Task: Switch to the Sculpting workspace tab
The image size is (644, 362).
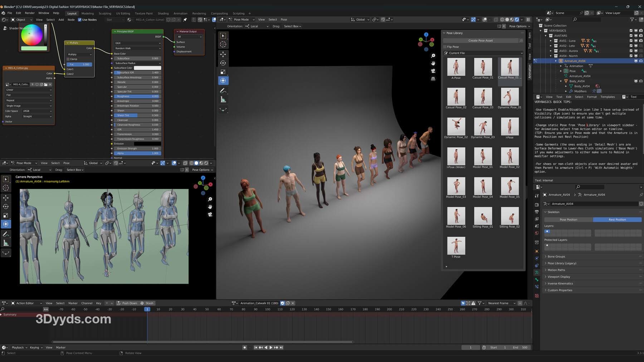Action: (x=105, y=13)
